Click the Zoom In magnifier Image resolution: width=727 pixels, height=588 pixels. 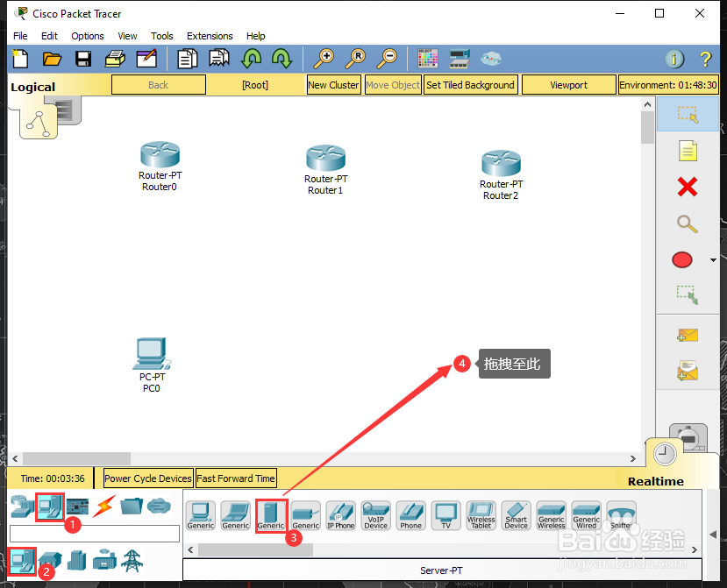[x=324, y=59]
